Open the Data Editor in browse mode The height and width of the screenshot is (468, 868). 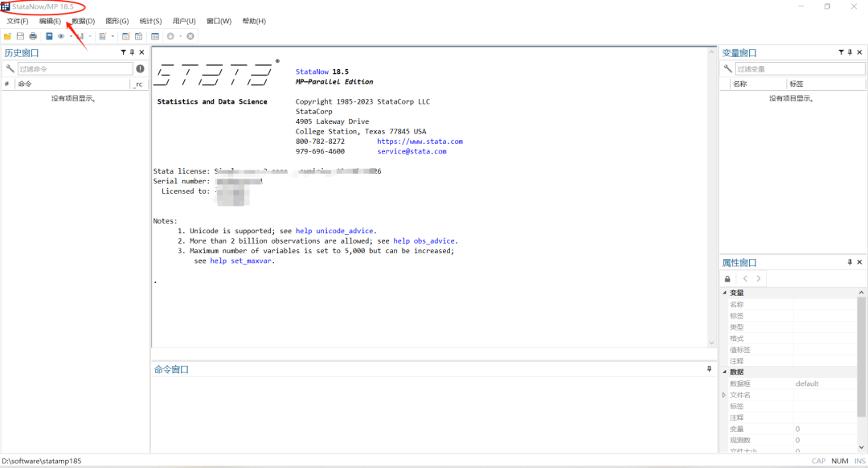tap(138, 36)
